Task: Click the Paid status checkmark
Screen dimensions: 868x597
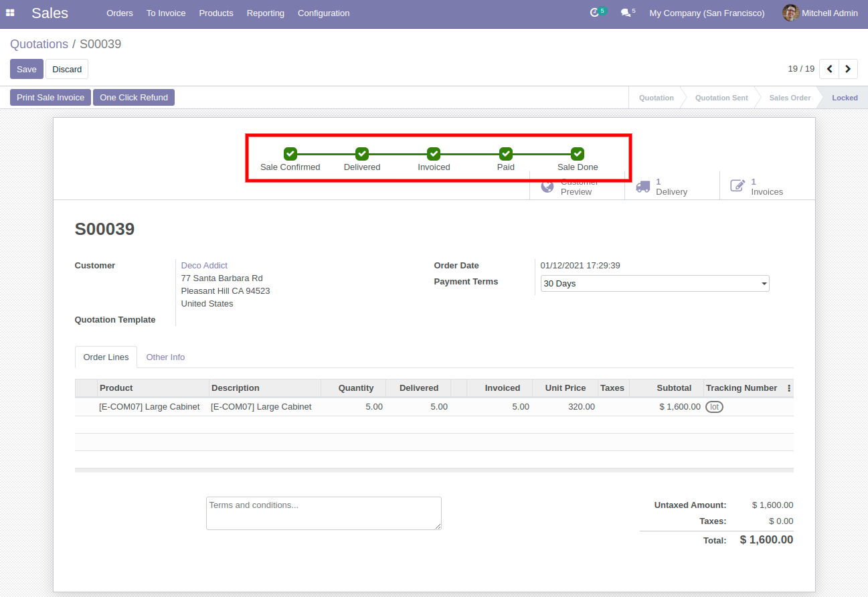Action: 505,154
